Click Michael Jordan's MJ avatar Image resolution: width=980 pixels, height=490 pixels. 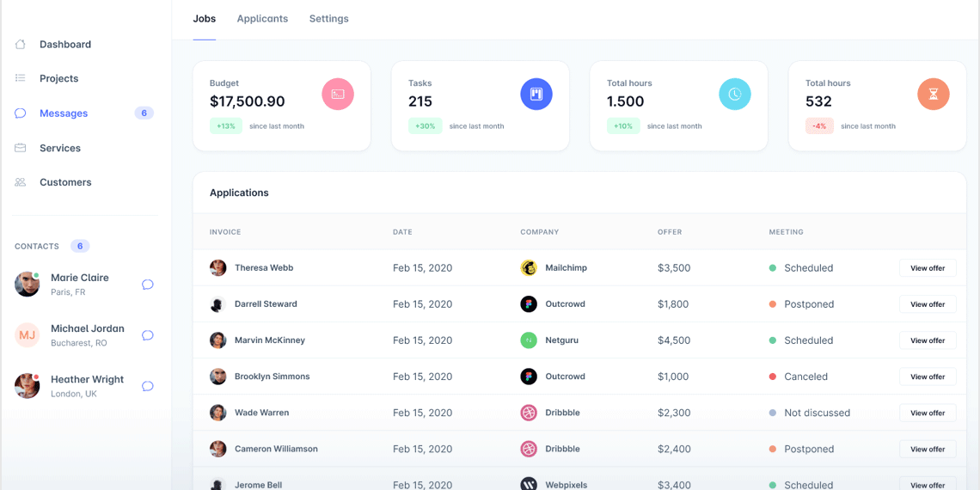tap(28, 335)
